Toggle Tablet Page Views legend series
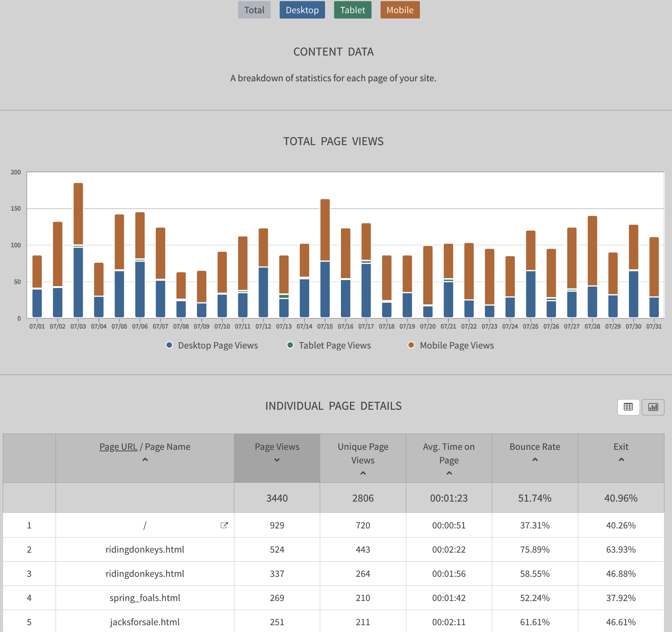This screenshot has width=672, height=632. point(329,345)
